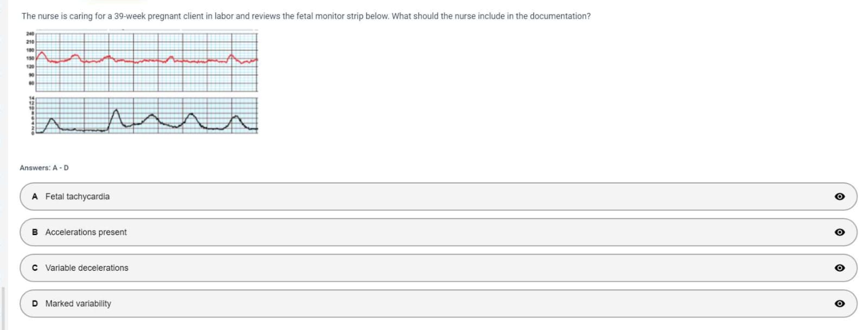This screenshot has width=868, height=330.
Task: Select the 'Marked variability' answer text
Action: (78, 304)
